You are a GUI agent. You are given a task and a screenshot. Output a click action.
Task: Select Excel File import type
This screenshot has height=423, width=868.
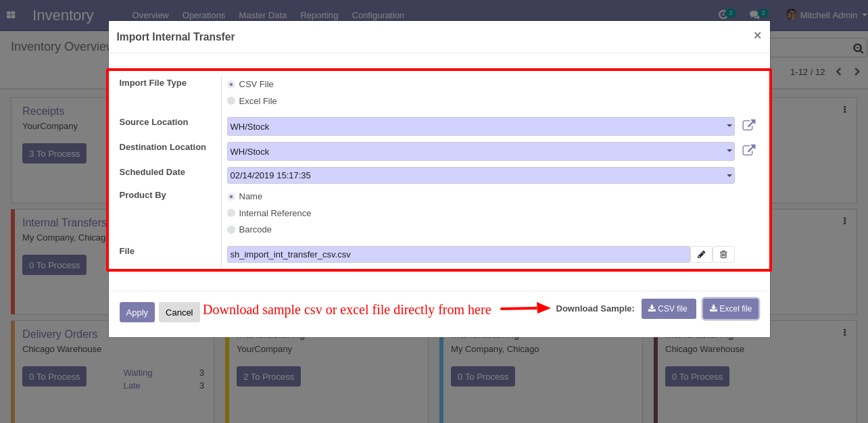point(231,101)
